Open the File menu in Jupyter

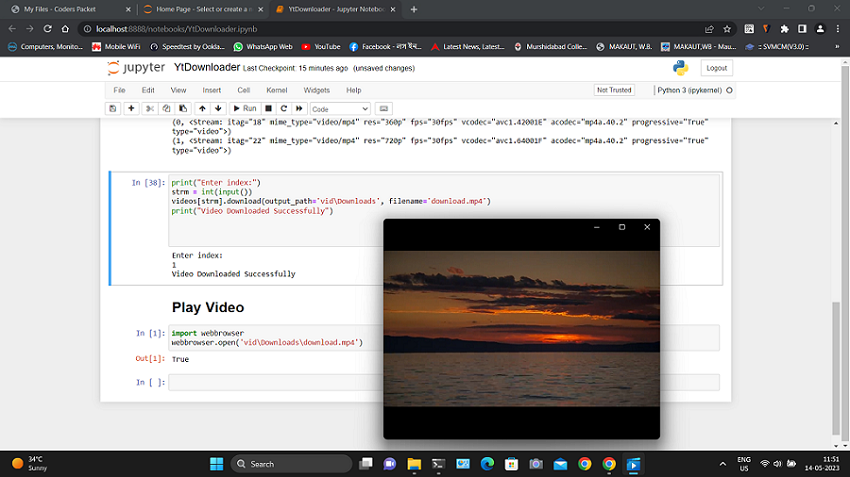click(119, 90)
